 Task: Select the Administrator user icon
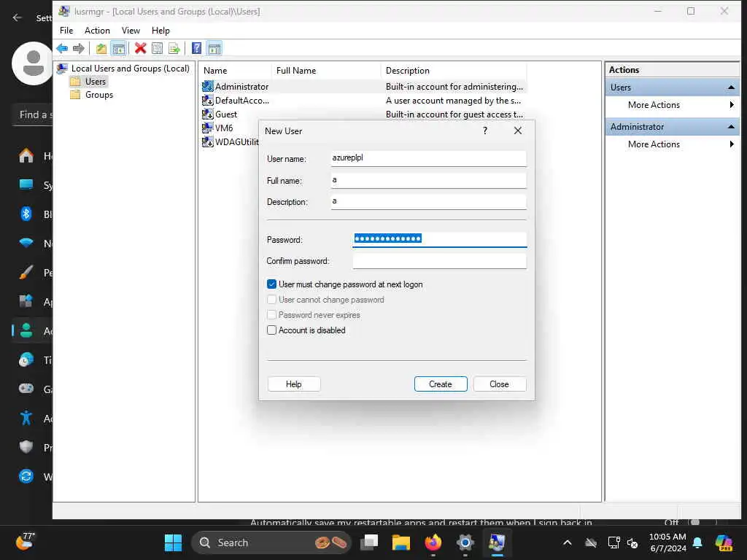tap(208, 86)
